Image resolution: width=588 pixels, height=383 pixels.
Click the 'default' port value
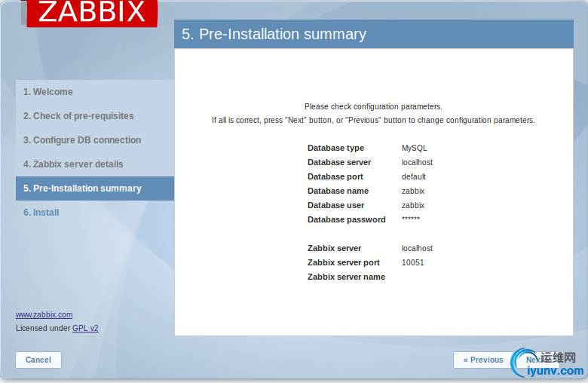point(414,176)
